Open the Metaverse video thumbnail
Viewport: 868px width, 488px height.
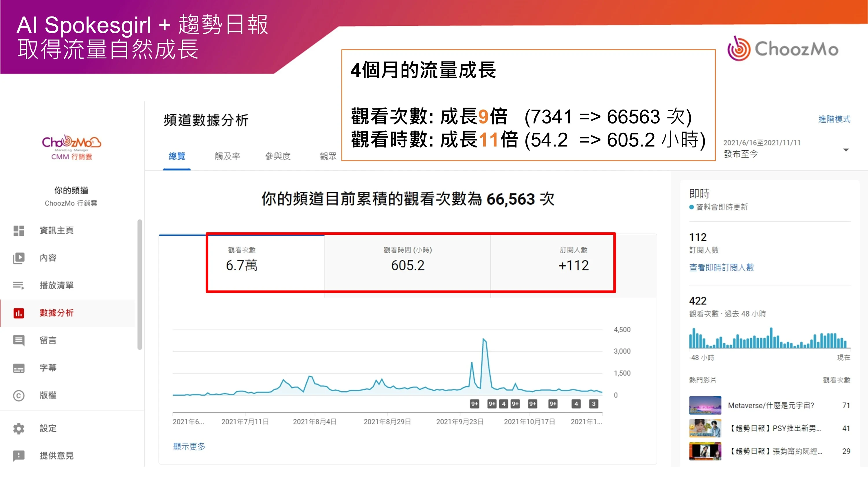(705, 405)
